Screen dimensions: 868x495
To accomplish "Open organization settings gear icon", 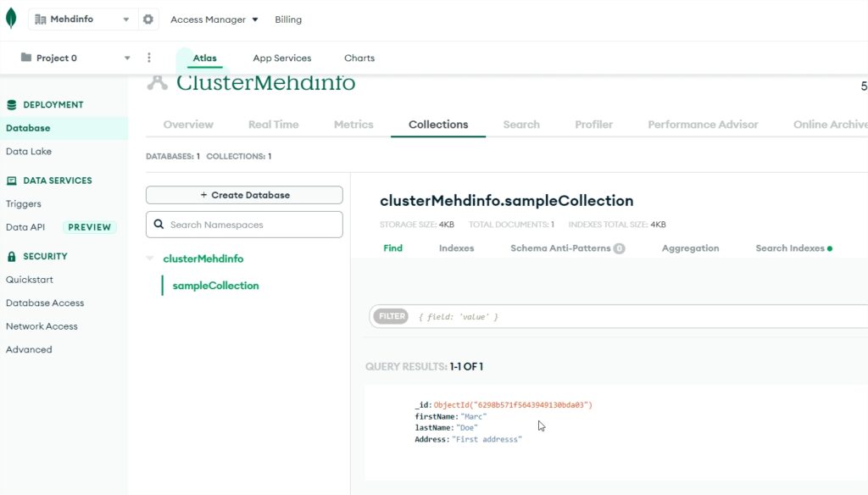I will (147, 19).
